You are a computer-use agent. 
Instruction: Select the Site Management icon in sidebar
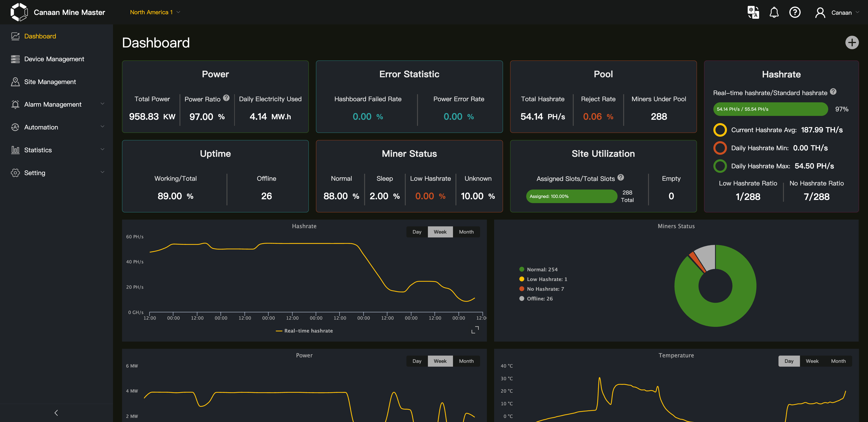point(15,82)
